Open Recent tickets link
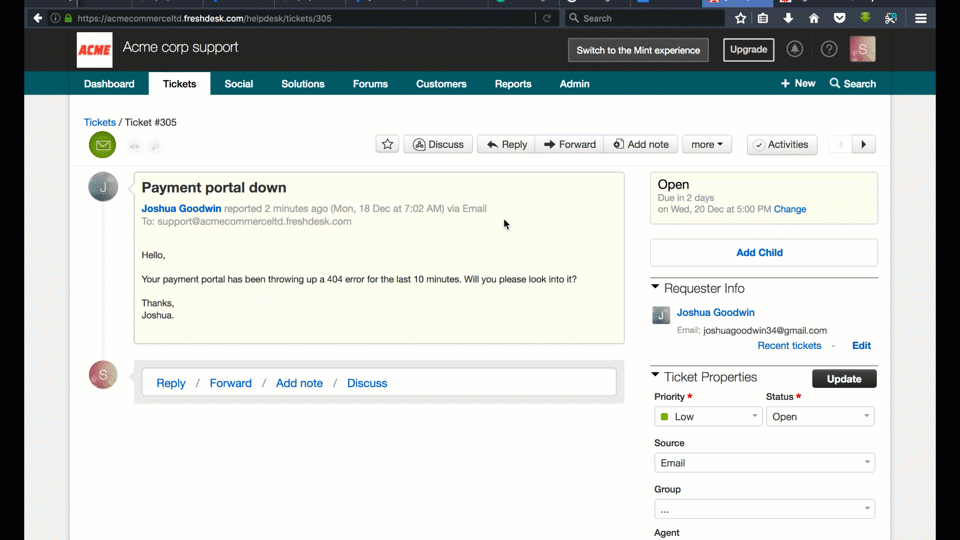This screenshot has height=540, width=960. pos(789,345)
